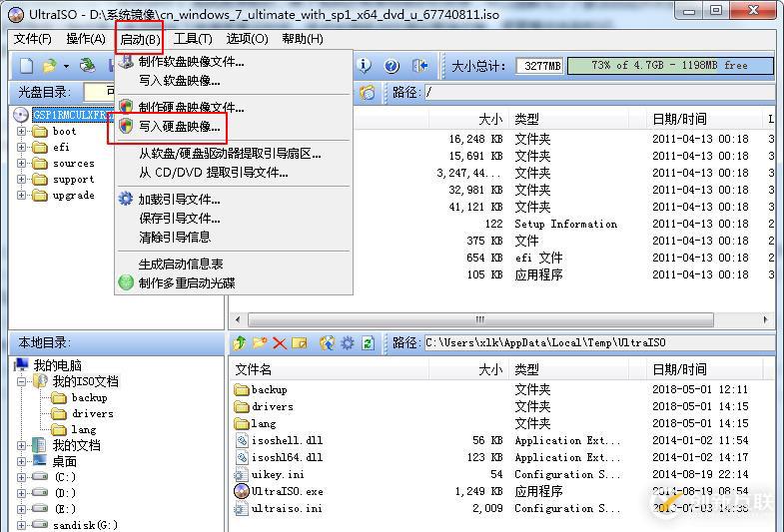The height and width of the screenshot is (532, 784).
Task: Click the blue info icon in toolbar
Action: 365,66
